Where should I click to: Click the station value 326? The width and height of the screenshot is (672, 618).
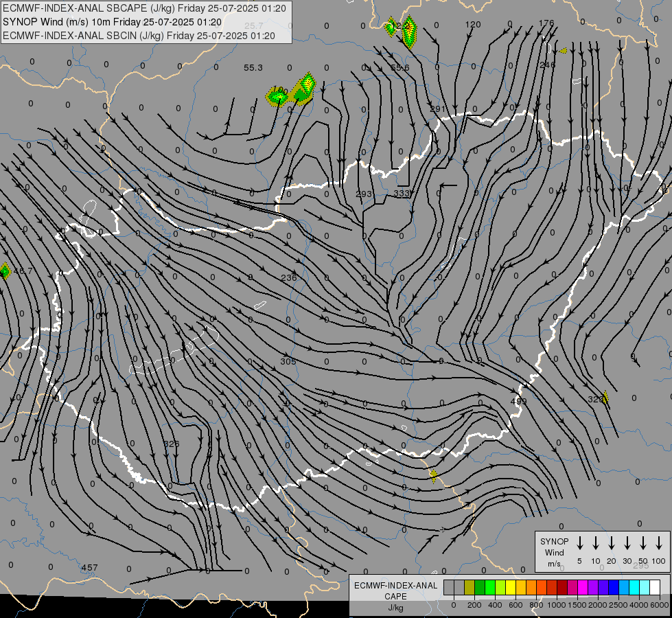(172, 444)
